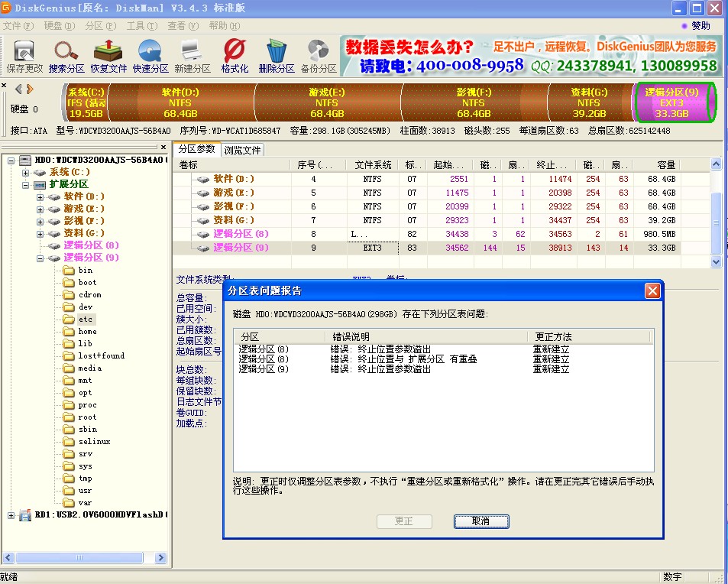Select 逻辑分区(8) in the tree

pyautogui.click(x=91, y=245)
